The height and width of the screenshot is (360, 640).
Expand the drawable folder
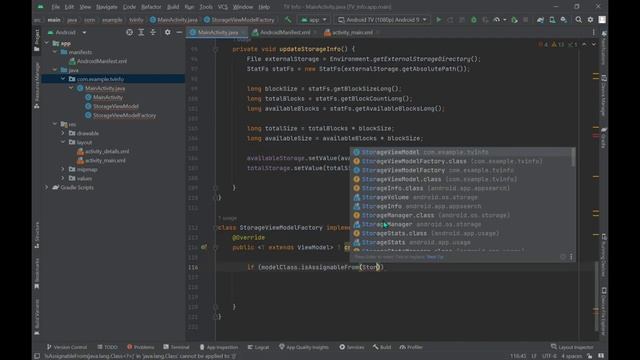click(x=63, y=133)
